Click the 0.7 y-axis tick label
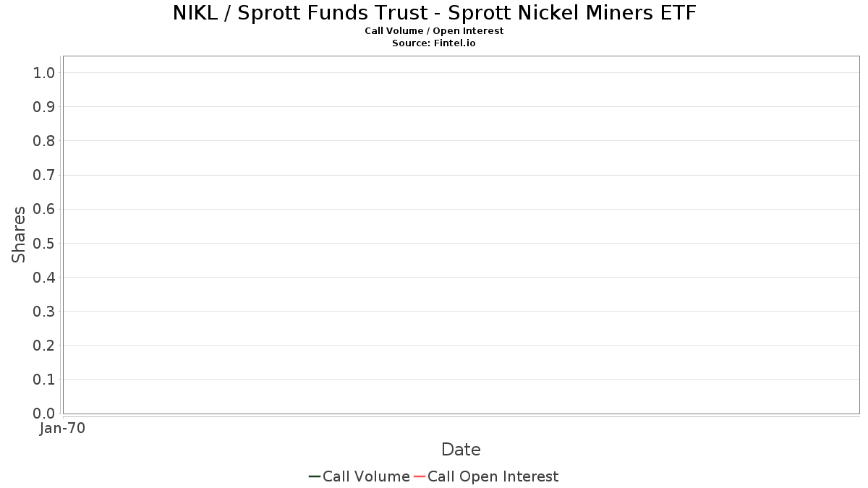Image resolution: width=868 pixels, height=488 pixels. pyautogui.click(x=44, y=175)
